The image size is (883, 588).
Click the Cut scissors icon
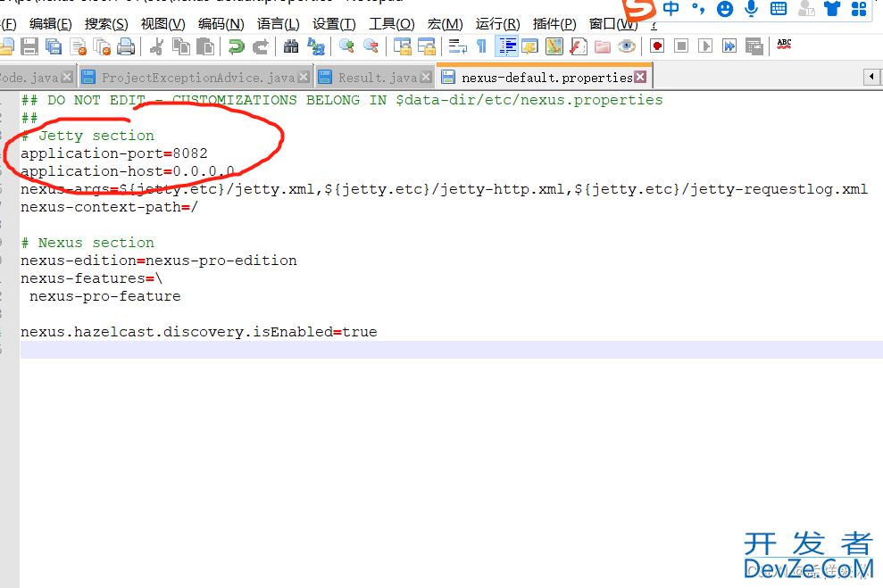tap(157, 46)
